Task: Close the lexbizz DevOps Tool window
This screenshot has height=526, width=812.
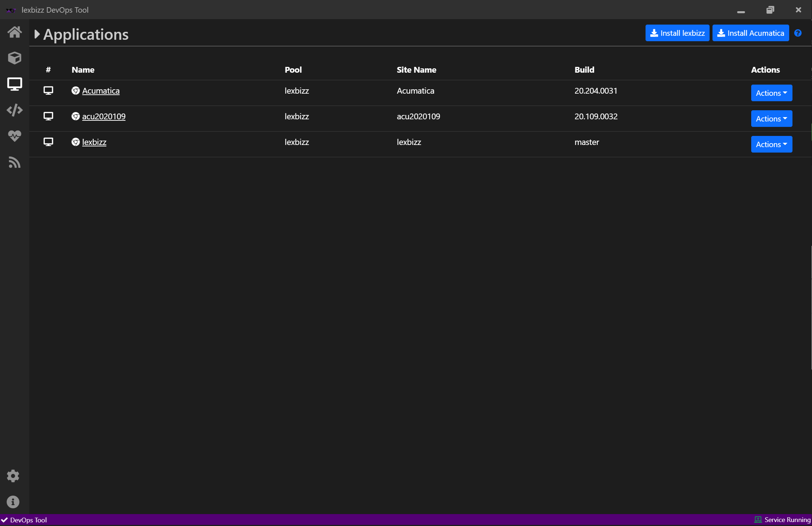Action: [799, 10]
